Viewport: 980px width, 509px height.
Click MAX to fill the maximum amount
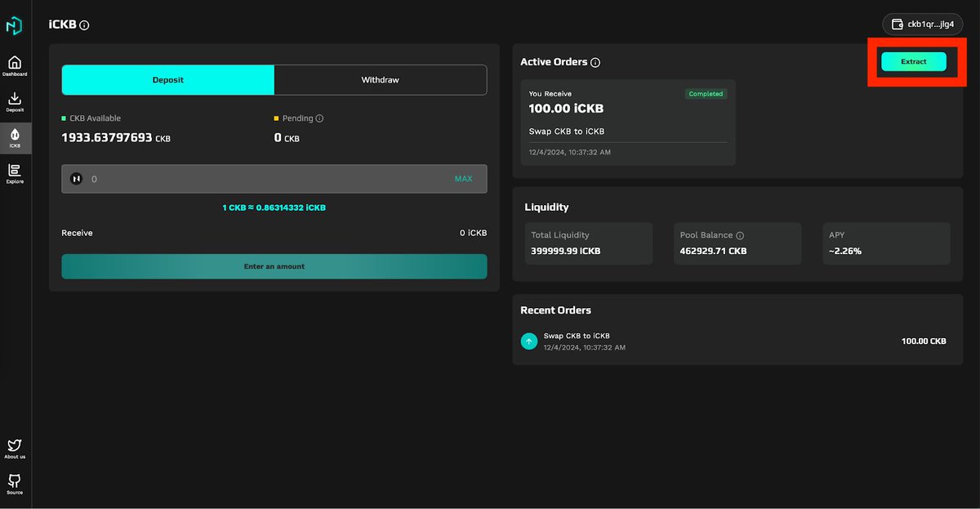coord(463,177)
